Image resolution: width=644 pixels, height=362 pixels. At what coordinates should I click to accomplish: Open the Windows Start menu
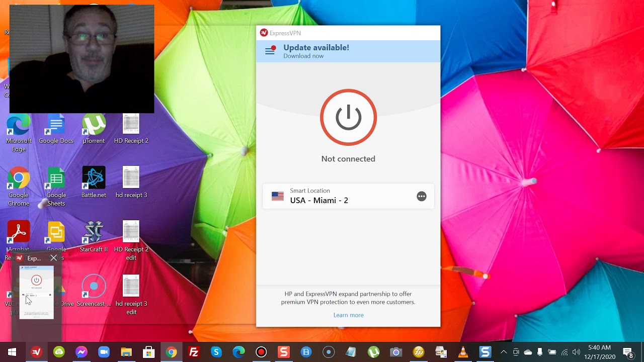click(x=12, y=352)
